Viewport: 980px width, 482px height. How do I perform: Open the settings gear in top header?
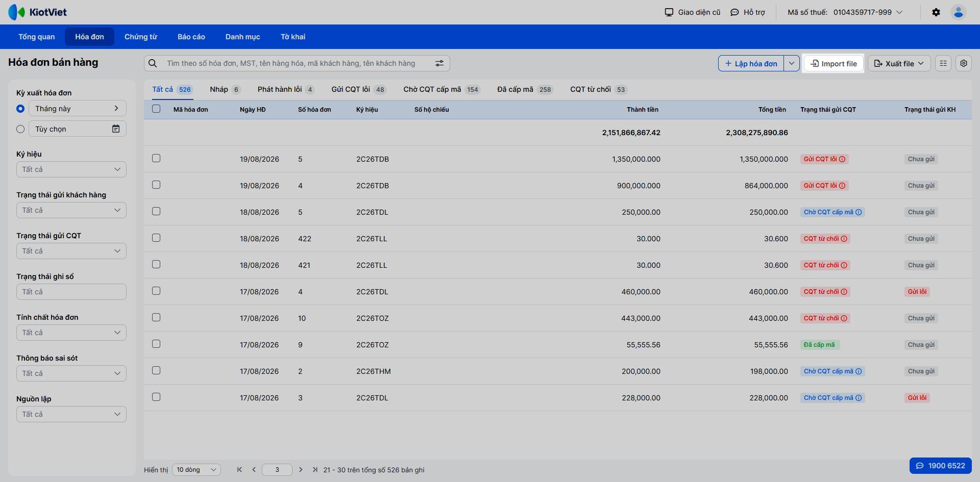click(936, 12)
